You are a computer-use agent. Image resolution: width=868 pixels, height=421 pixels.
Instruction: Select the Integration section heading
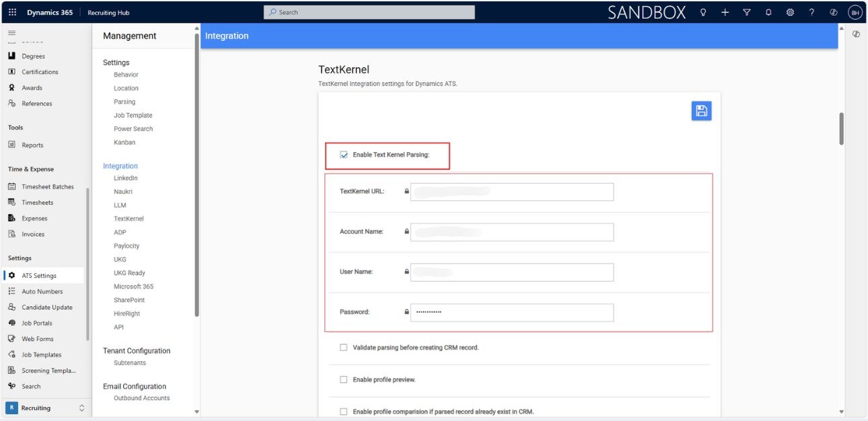[120, 166]
